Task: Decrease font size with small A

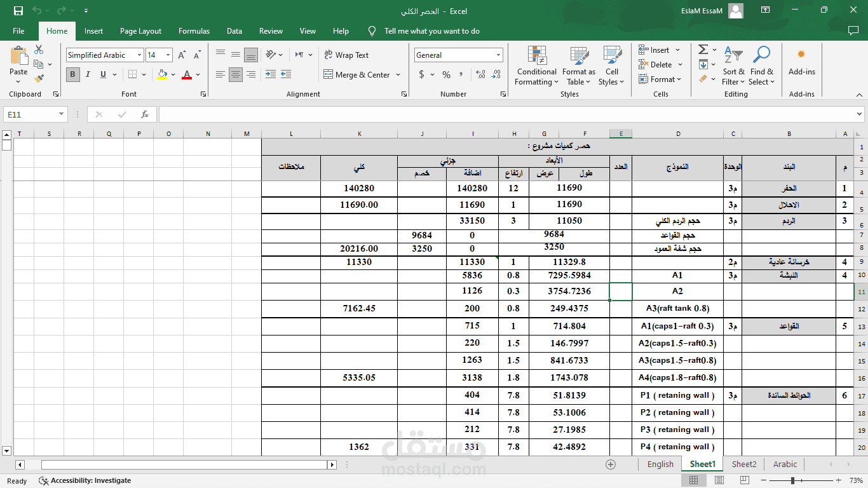Action: point(197,55)
